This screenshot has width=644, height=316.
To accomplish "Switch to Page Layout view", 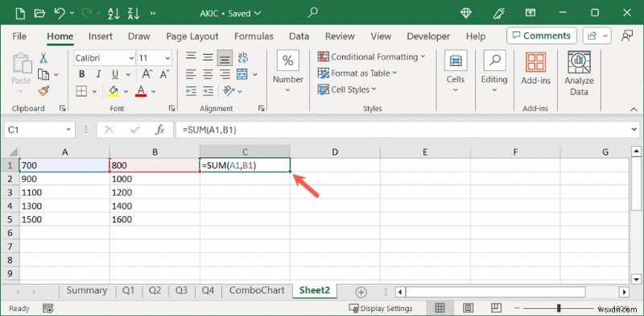I will (468, 308).
